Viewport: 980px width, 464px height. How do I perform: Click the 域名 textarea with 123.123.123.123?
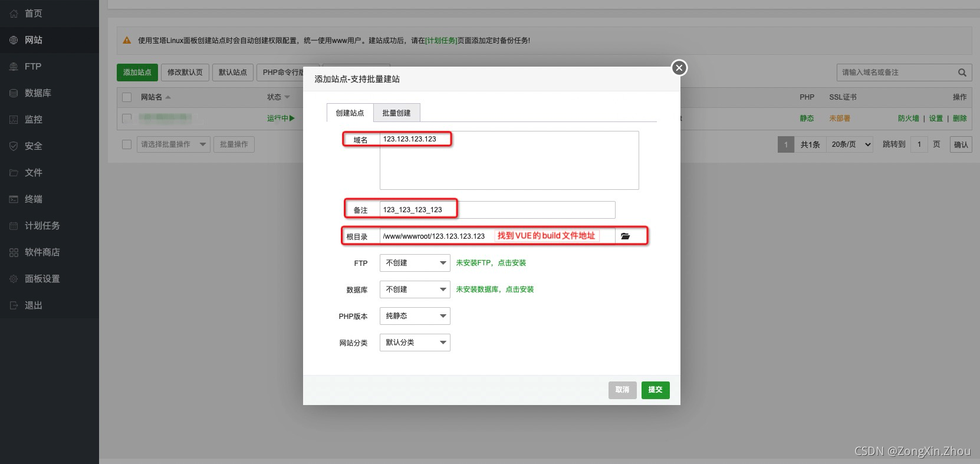(509, 160)
